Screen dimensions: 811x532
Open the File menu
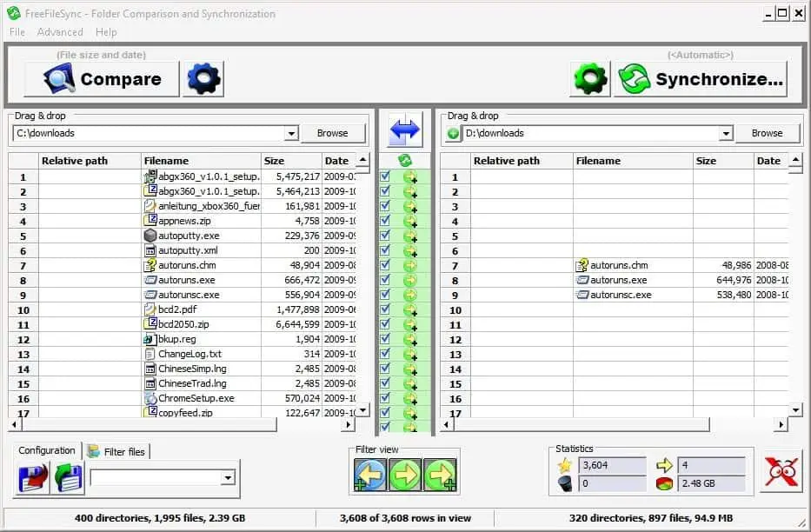point(17,32)
